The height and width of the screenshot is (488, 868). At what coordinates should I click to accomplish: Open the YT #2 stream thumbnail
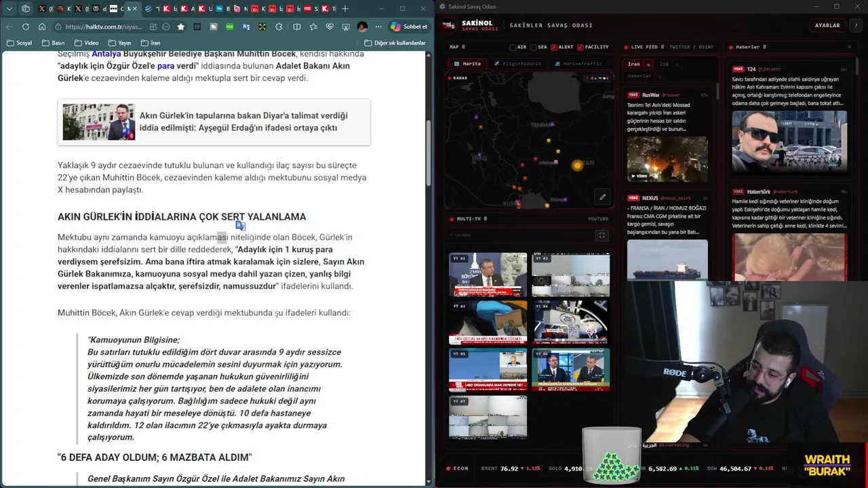click(570, 274)
